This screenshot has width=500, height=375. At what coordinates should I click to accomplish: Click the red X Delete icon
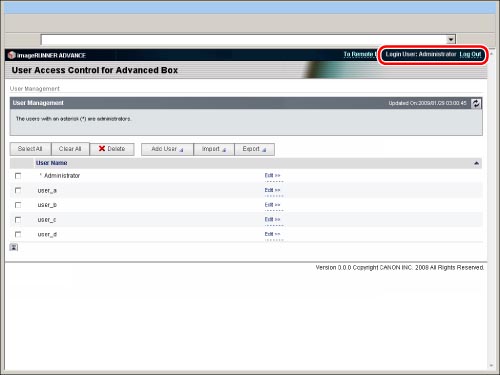pos(102,149)
